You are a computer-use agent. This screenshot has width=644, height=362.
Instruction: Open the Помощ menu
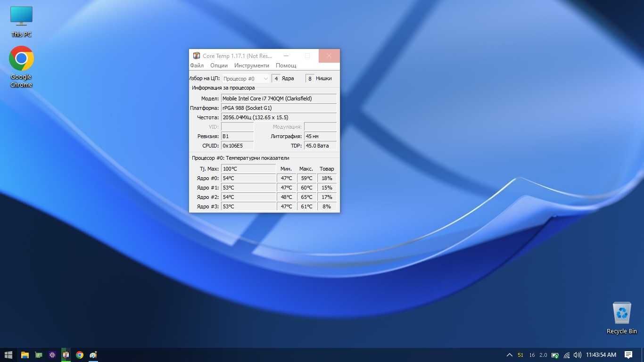(x=286, y=66)
